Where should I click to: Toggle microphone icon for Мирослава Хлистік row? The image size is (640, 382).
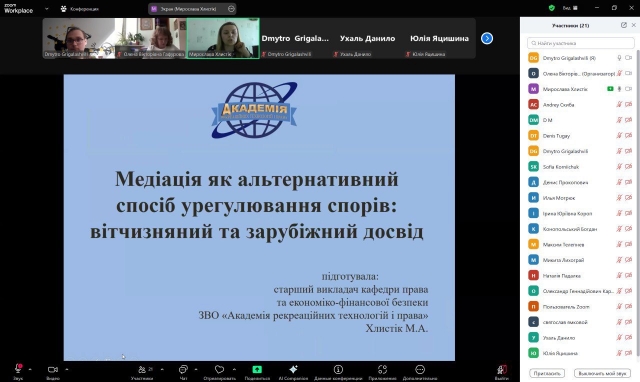point(619,89)
